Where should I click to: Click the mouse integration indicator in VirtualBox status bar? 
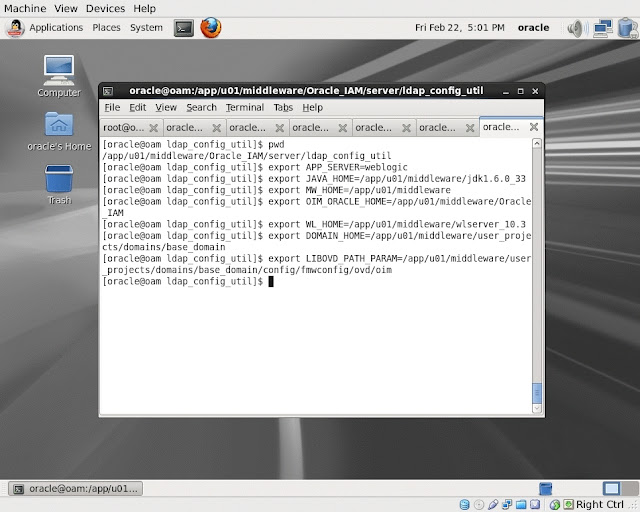click(x=554, y=505)
